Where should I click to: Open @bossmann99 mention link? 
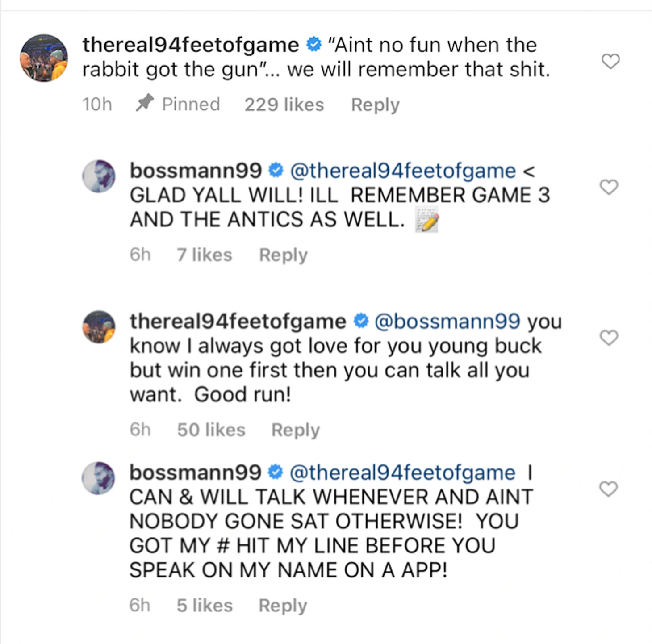coord(447,322)
